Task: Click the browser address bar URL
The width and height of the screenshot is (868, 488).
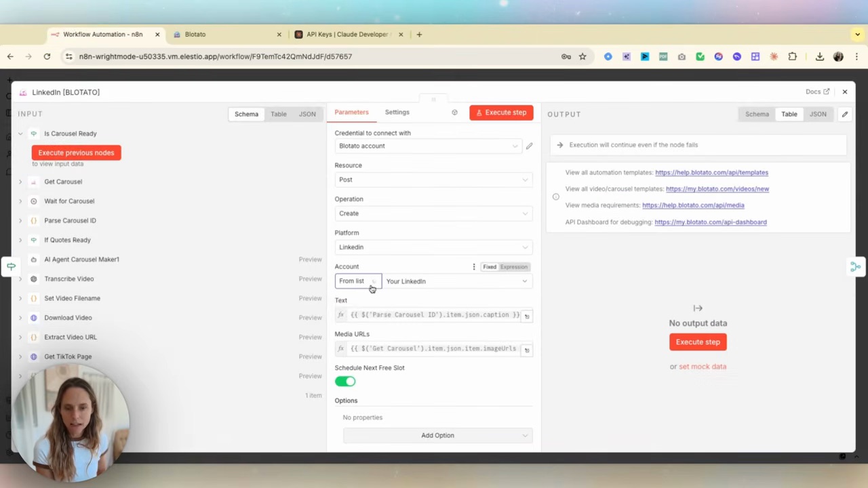Action: 215,57
